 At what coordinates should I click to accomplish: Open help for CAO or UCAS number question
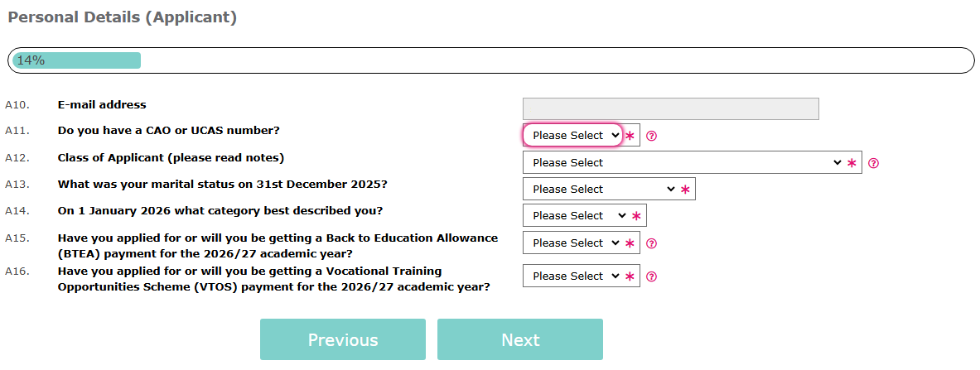tap(651, 136)
